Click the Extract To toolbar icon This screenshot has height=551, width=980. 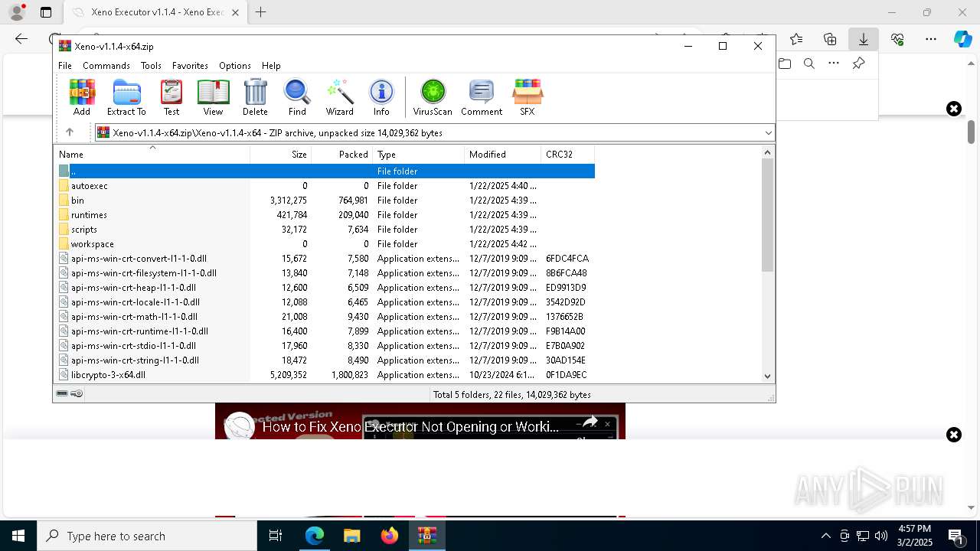coord(126,97)
